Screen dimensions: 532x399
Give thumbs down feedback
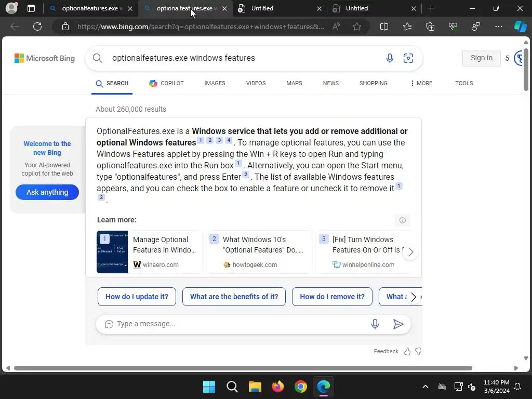tap(418, 352)
